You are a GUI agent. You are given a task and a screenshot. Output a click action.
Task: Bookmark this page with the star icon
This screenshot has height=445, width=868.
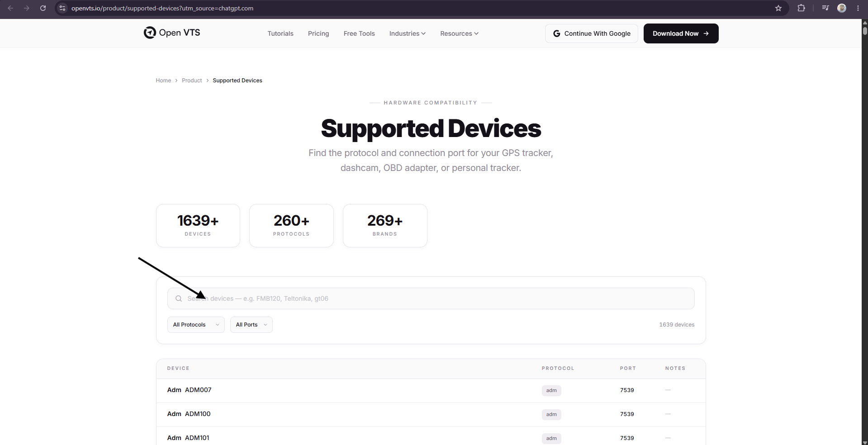pyautogui.click(x=778, y=8)
